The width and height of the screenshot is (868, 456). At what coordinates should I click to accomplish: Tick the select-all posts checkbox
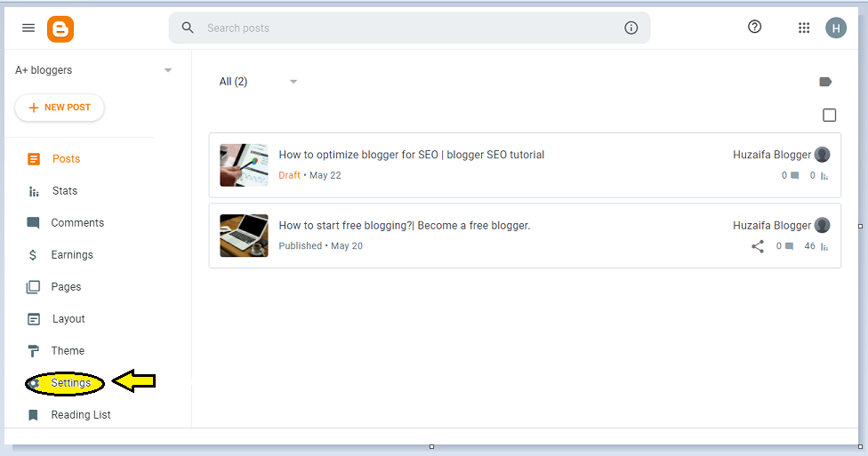[x=829, y=115]
